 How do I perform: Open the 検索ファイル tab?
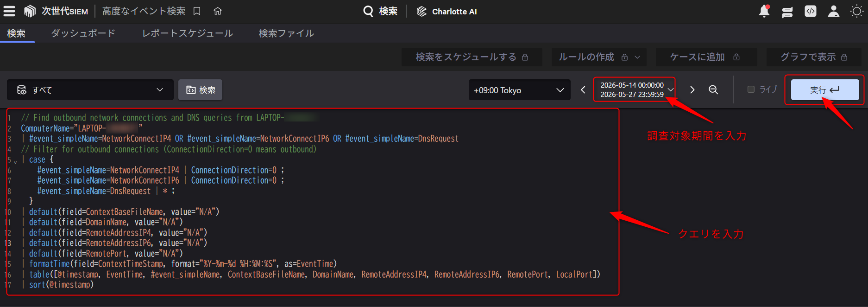[286, 33]
